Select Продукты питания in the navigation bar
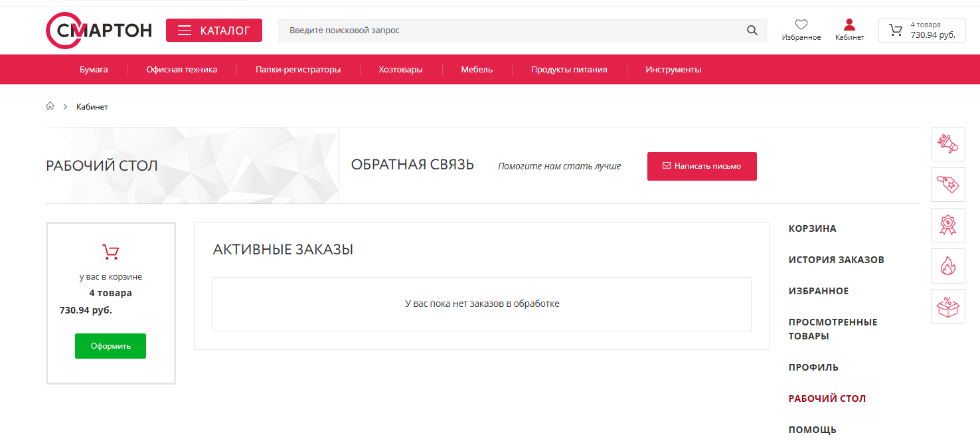The height and width of the screenshot is (445, 980). 568,70
